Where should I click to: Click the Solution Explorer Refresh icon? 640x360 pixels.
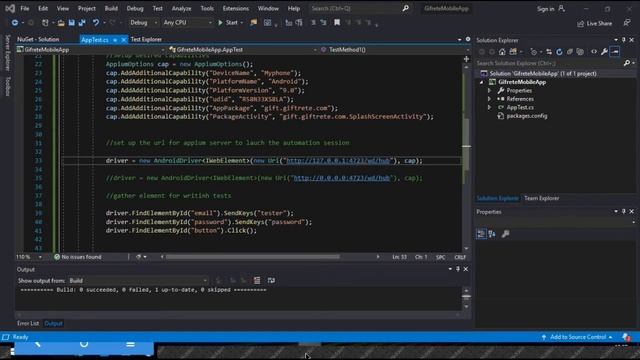[559, 52]
